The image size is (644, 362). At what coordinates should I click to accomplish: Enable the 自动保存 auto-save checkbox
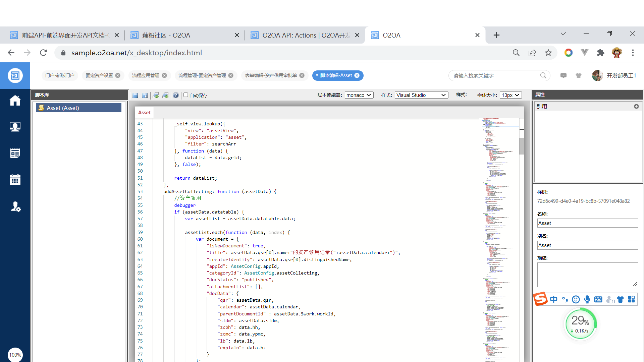coord(186,95)
